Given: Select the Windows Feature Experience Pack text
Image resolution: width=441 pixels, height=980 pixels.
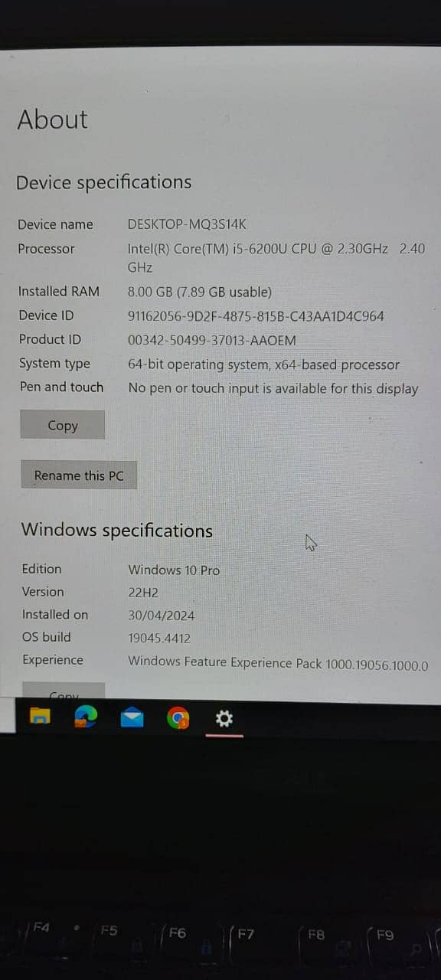Looking at the screenshot, I should [x=278, y=663].
